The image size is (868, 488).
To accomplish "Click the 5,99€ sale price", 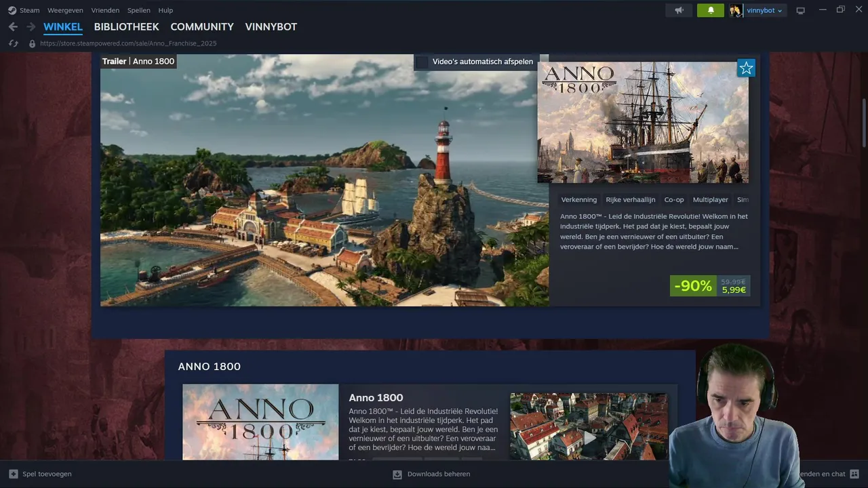I will coord(734,290).
